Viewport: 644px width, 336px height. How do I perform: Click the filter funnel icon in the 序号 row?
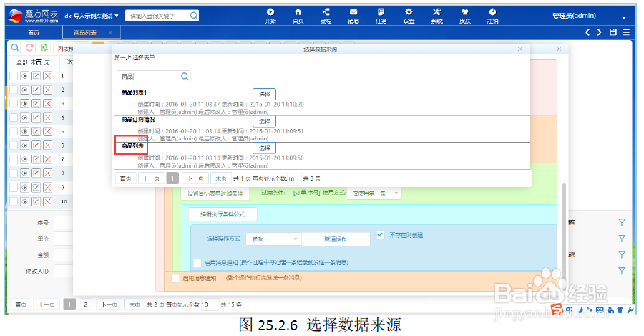coord(622,222)
